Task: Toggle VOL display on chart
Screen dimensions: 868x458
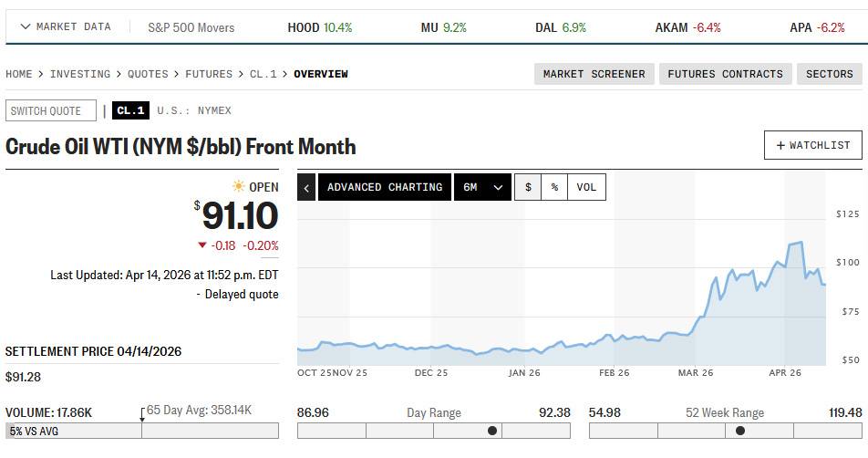Action: point(587,187)
